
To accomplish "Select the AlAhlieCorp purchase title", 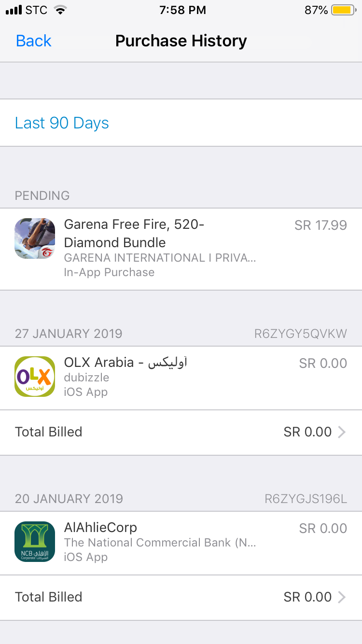I will point(100,528).
